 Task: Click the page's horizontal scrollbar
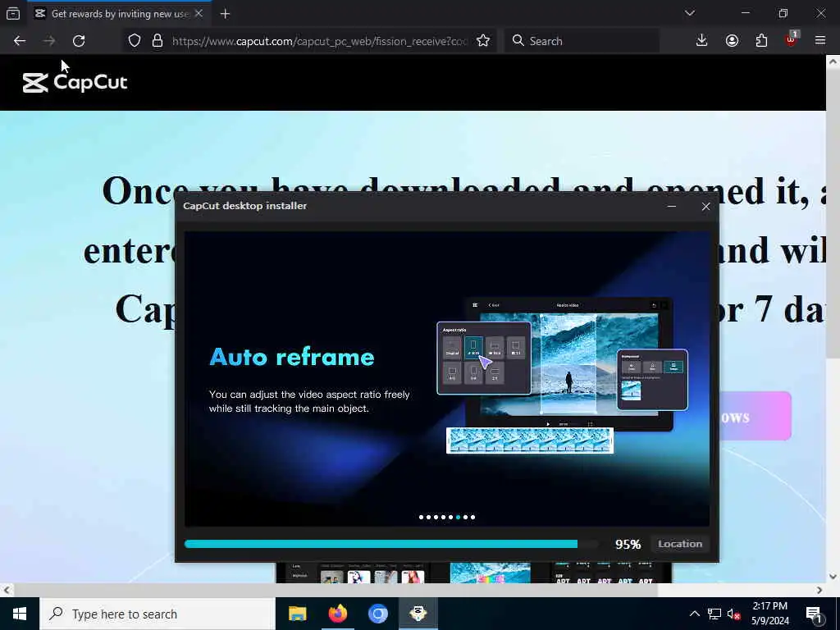(x=336, y=590)
